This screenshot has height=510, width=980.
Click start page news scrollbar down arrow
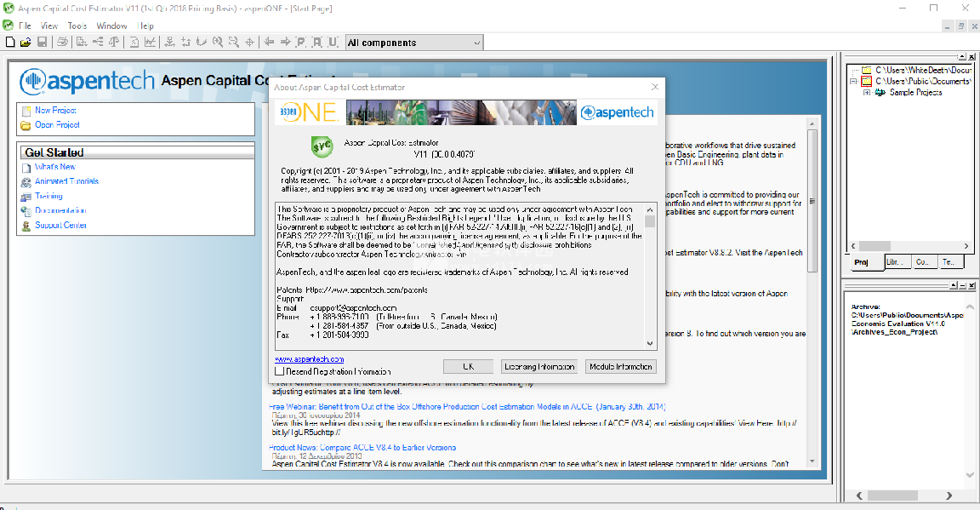812,461
